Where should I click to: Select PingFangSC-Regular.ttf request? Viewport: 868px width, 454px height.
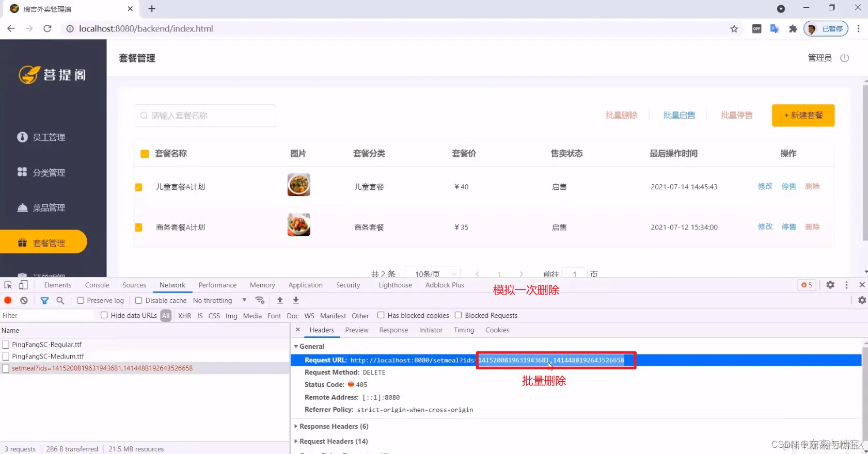tap(145, 345)
